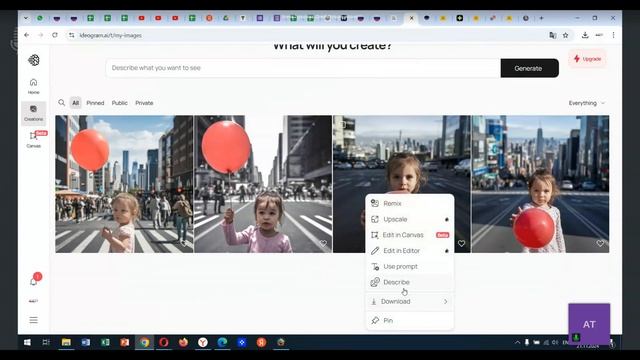Open Word from the taskbar
The width and height of the screenshot is (640, 360).
tap(86, 342)
